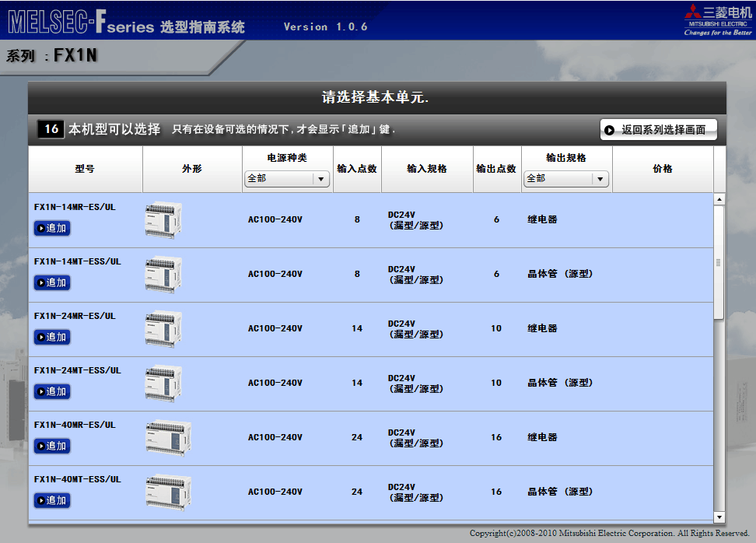
Task: Click the FX1N series label
Action: point(75,55)
